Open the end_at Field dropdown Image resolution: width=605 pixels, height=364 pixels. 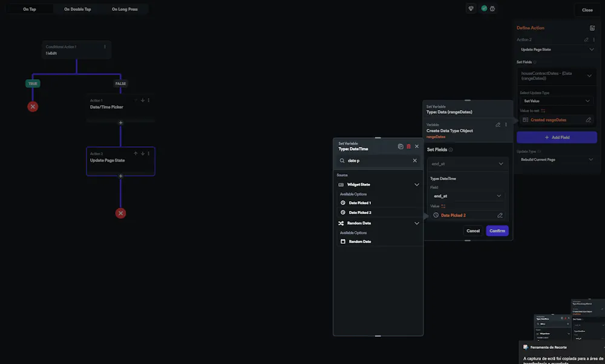(467, 196)
